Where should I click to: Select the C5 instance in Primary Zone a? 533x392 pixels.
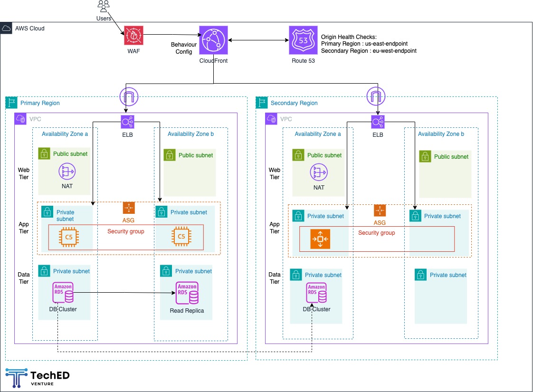[x=69, y=237]
